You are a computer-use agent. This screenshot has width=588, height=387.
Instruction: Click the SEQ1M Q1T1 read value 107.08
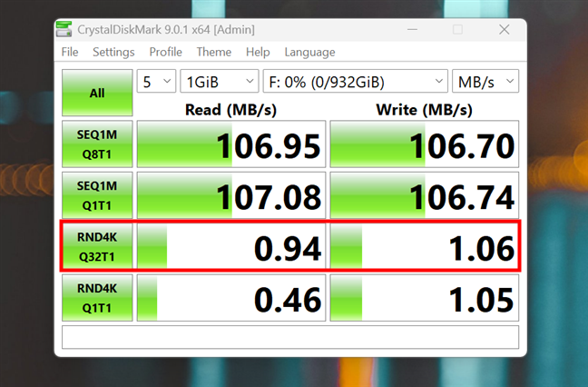(x=231, y=195)
